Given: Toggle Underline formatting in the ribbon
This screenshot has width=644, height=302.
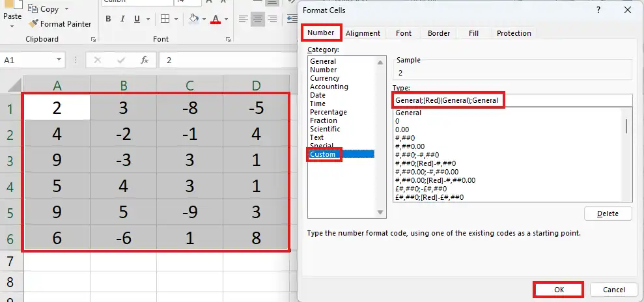Looking at the screenshot, I should [x=137, y=19].
